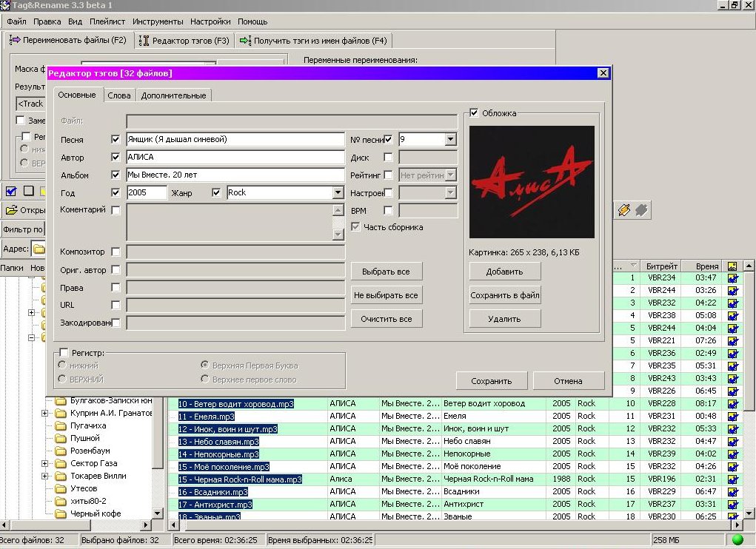This screenshot has height=549, width=756.
Task: Click the comment box scroll down arrow
Action: coord(338,234)
